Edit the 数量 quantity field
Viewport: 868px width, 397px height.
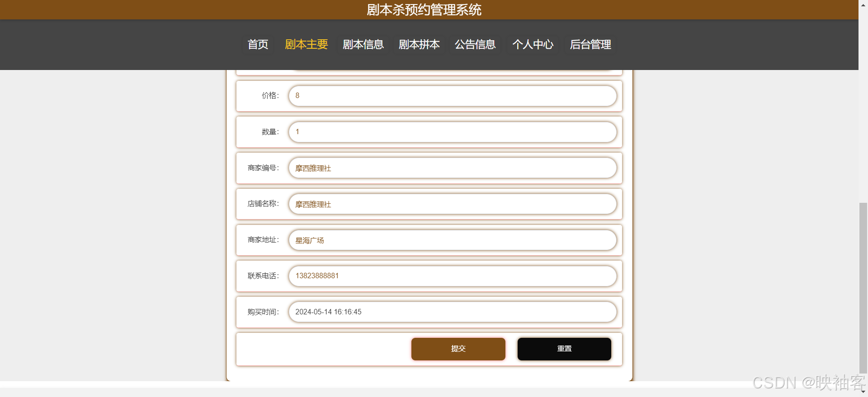click(x=453, y=132)
